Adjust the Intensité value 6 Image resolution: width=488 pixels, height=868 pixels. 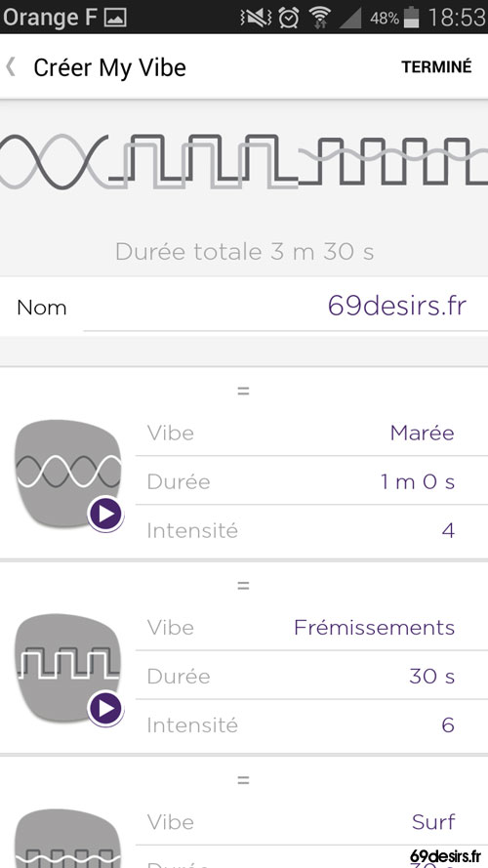click(311, 724)
